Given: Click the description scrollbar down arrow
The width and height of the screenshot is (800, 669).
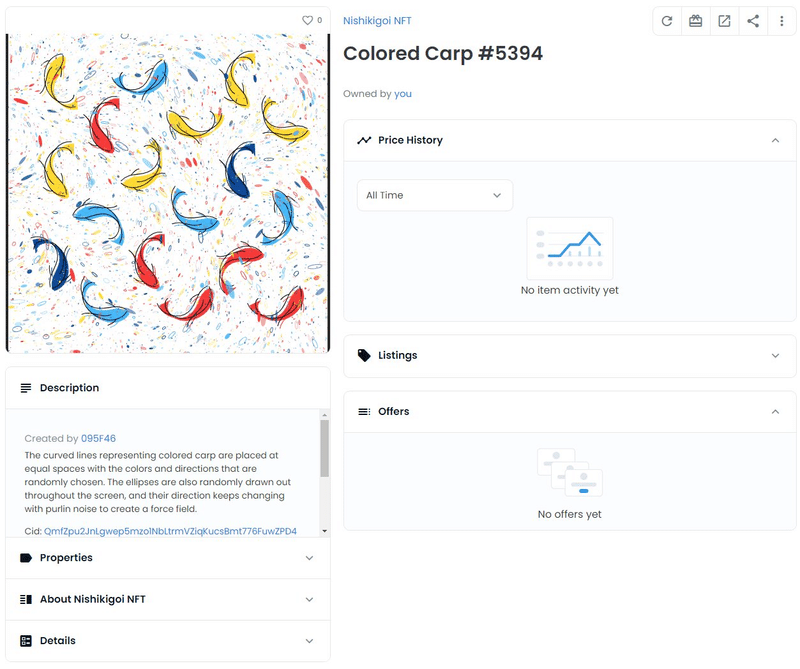Looking at the screenshot, I should (324, 530).
